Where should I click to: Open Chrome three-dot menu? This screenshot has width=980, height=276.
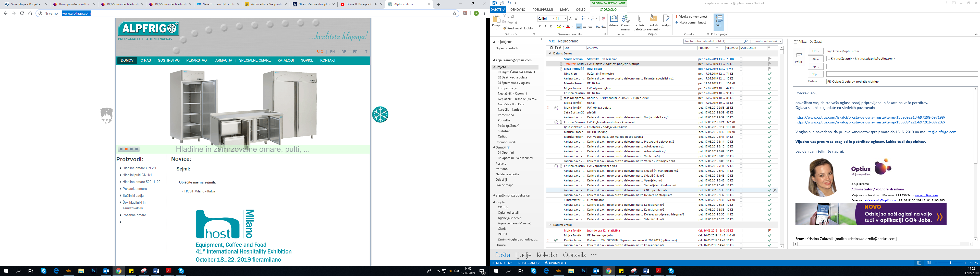pyautogui.click(x=484, y=13)
